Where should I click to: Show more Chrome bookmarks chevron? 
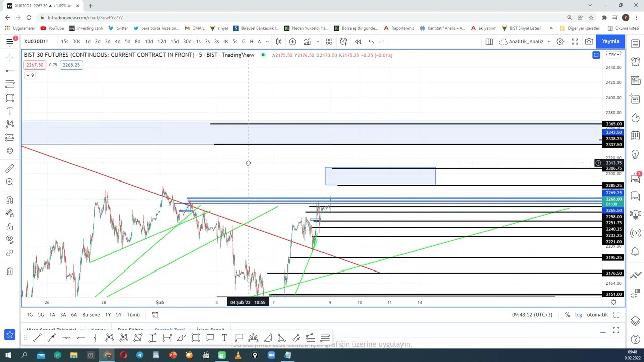(x=551, y=28)
